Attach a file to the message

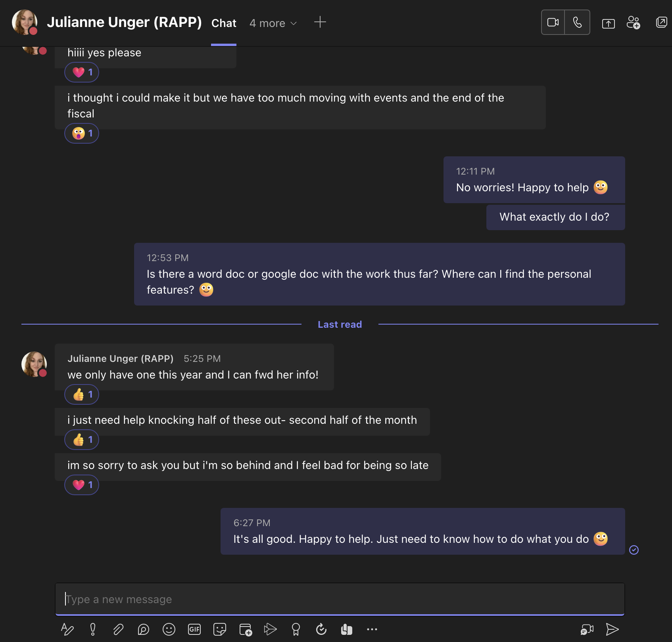[118, 629]
